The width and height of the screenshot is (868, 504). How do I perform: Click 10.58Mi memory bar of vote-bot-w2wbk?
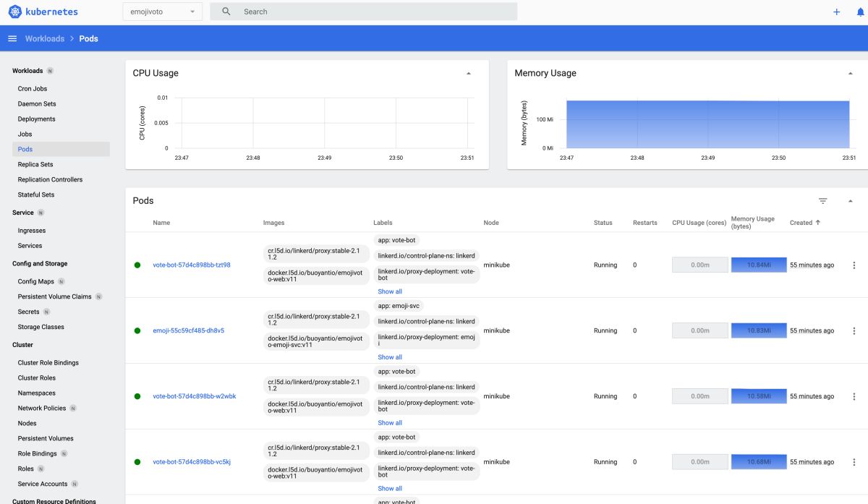759,396
